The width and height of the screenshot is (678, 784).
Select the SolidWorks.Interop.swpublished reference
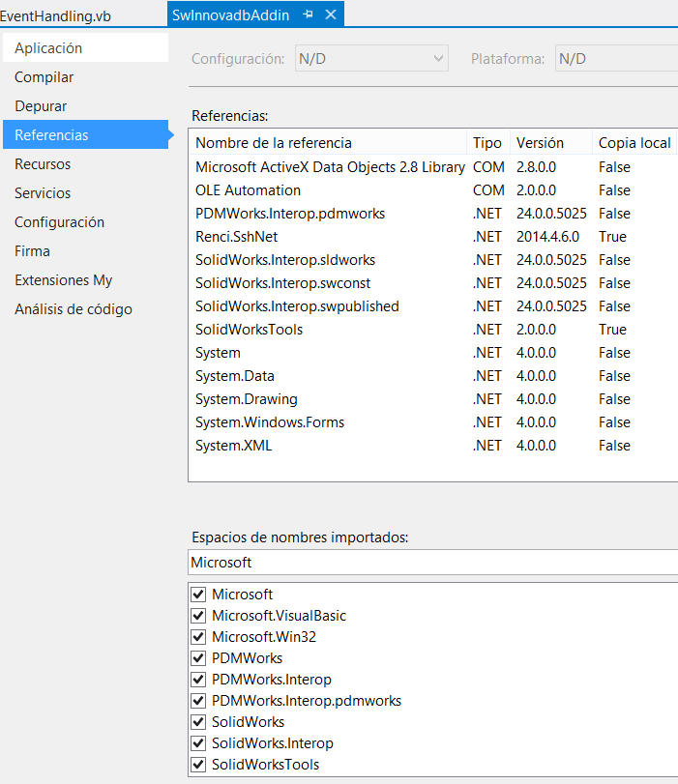(433, 306)
